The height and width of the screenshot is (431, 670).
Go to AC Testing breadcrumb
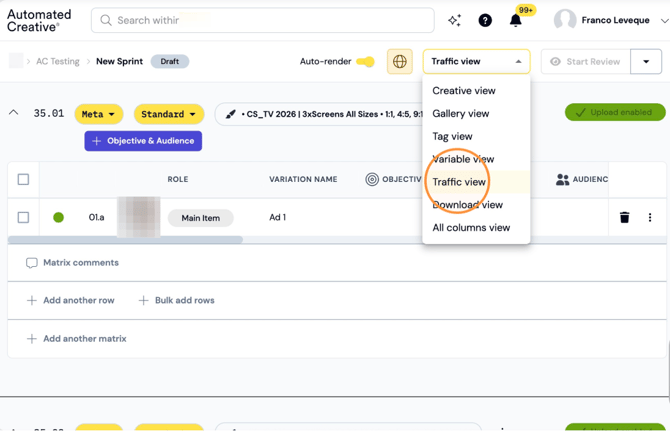point(58,62)
